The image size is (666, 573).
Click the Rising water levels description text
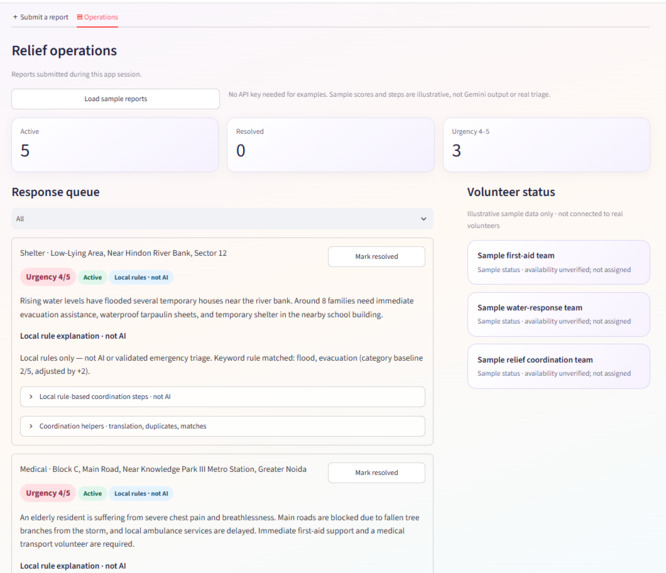coord(217,308)
